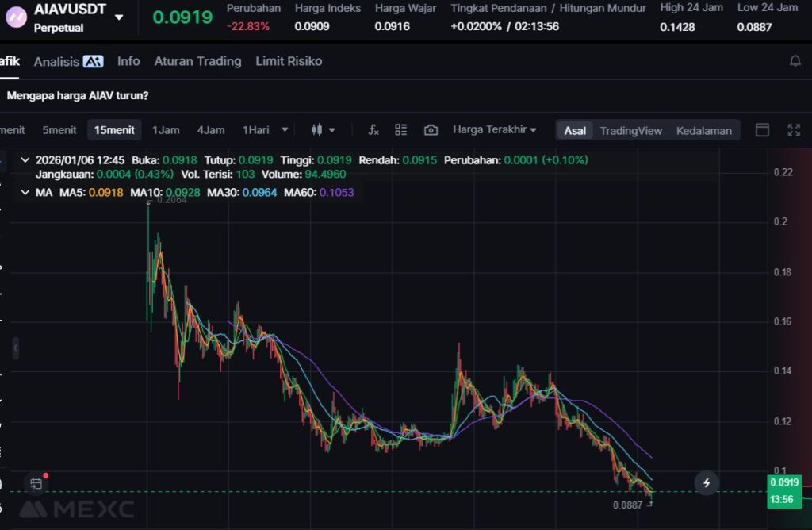This screenshot has width=812, height=530.
Task: Switch to the Limit Risiko tab
Action: 289,61
